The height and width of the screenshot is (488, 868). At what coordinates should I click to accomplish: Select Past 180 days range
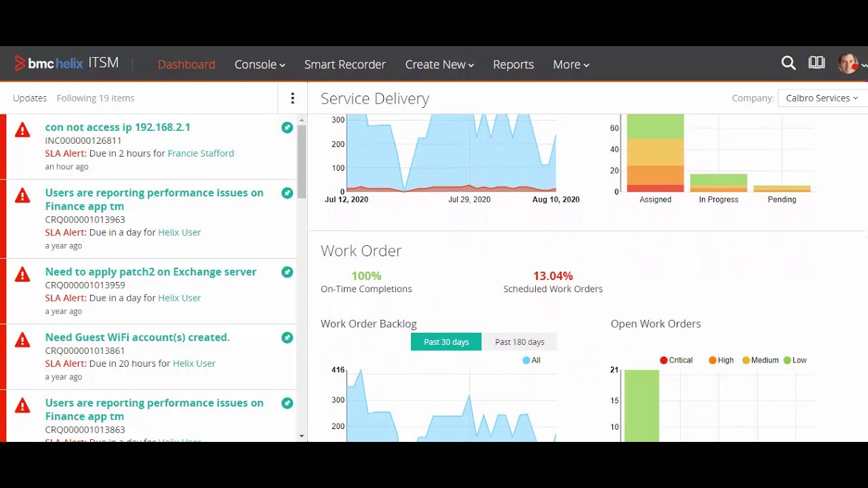(519, 342)
